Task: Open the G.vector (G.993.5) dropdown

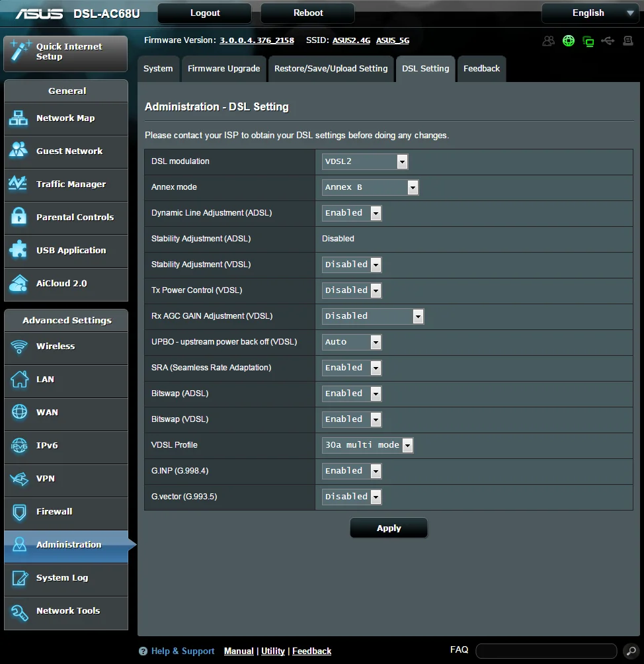Action: (x=352, y=497)
